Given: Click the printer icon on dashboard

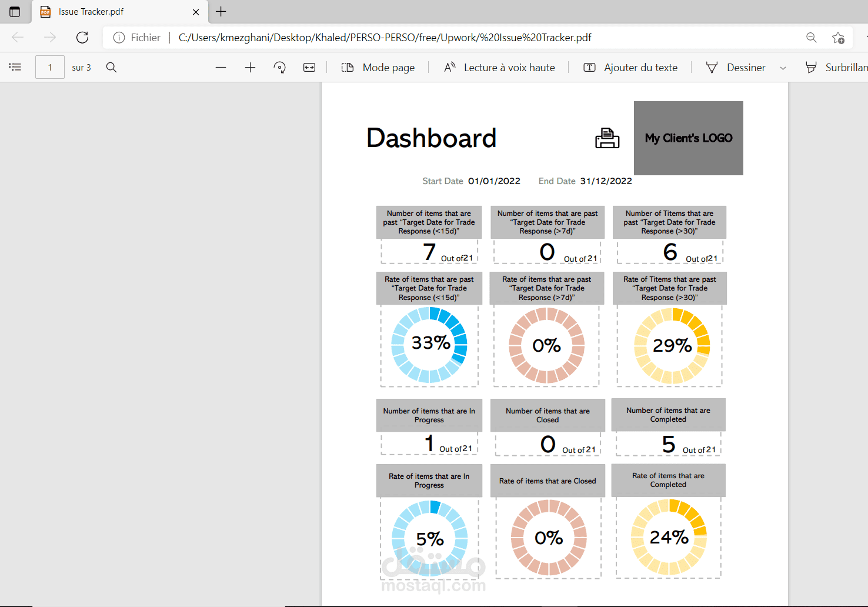Looking at the screenshot, I should pos(607,138).
